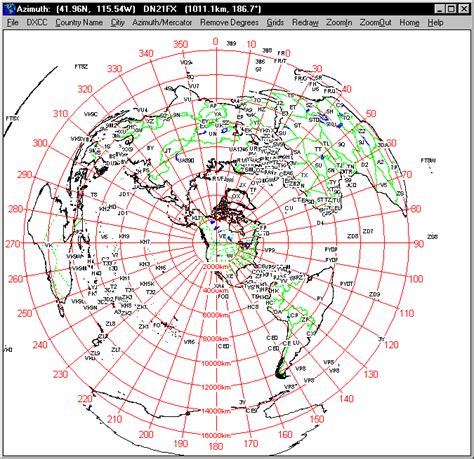This screenshot has height=459, width=474.
Task: Click the Azimuth app icon in title bar
Action: 11,9
